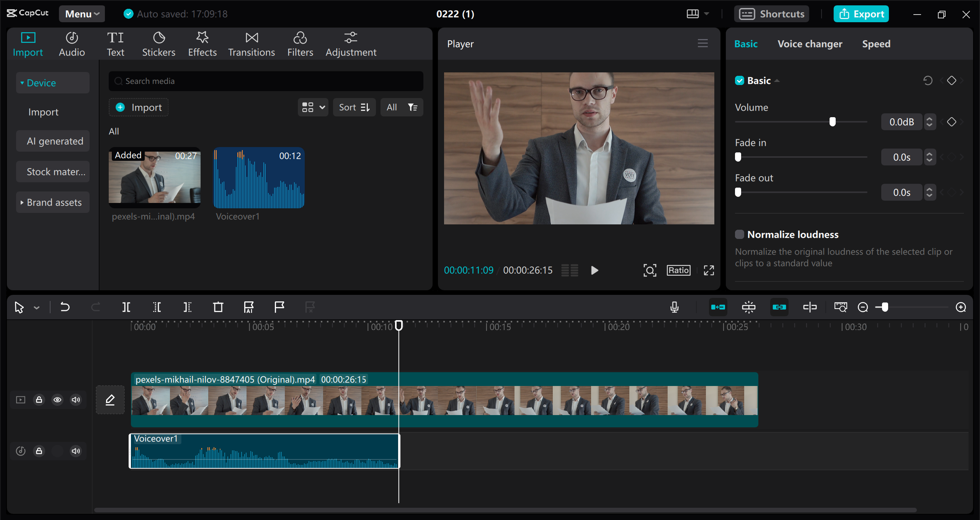Open the Menu dropdown
The height and width of the screenshot is (520, 980).
[82, 14]
